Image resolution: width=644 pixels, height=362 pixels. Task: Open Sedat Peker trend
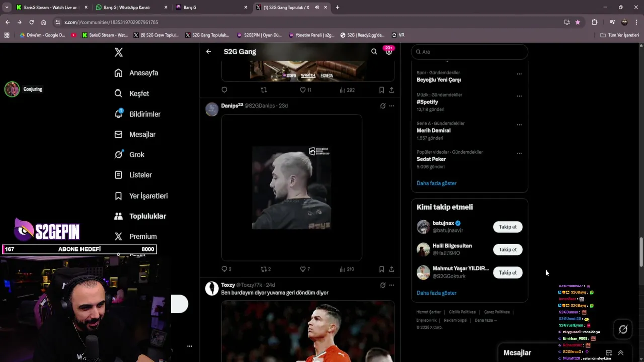click(431, 159)
